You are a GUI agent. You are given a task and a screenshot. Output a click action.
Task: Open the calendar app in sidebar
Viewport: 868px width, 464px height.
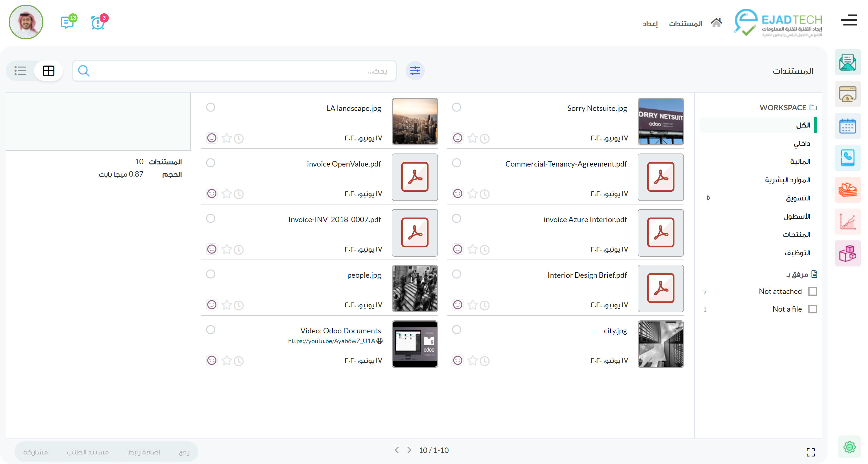847,127
